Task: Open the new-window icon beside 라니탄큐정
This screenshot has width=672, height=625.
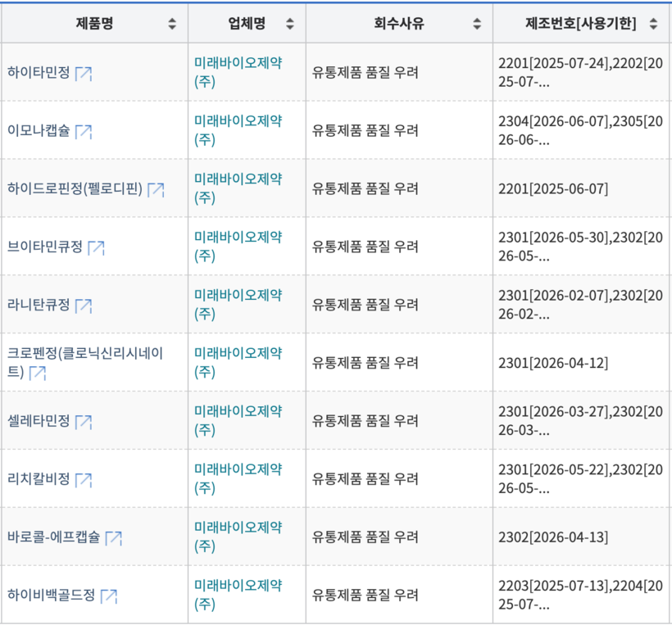Action: (x=83, y=306)
